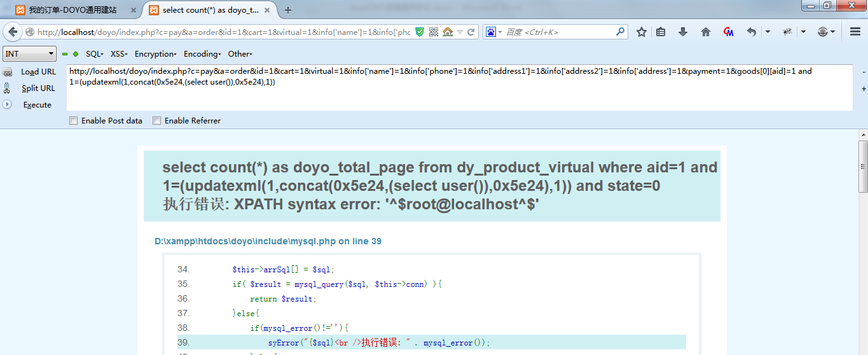Expand the Other menu in HackBar

(240, 54)
